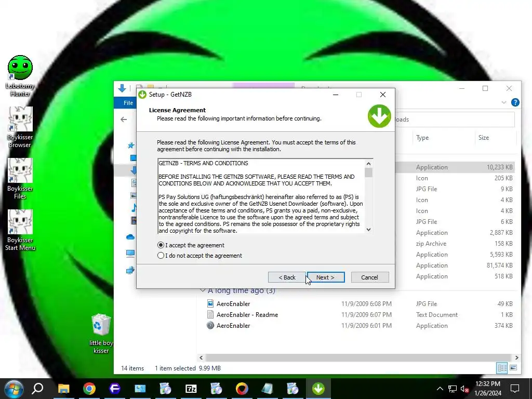Show hidden tray icons chevron
Viewport: 532px width, 399px height.
[440, 389]
